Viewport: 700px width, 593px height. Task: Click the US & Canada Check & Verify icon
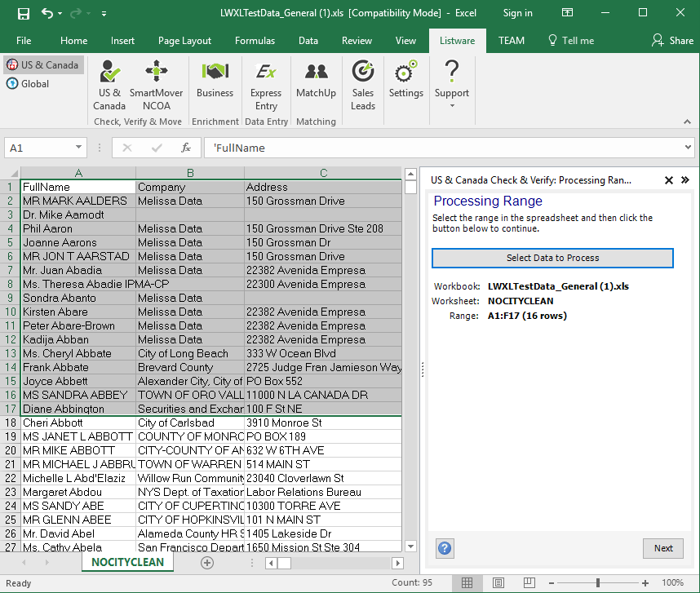[x=109, y=86]
